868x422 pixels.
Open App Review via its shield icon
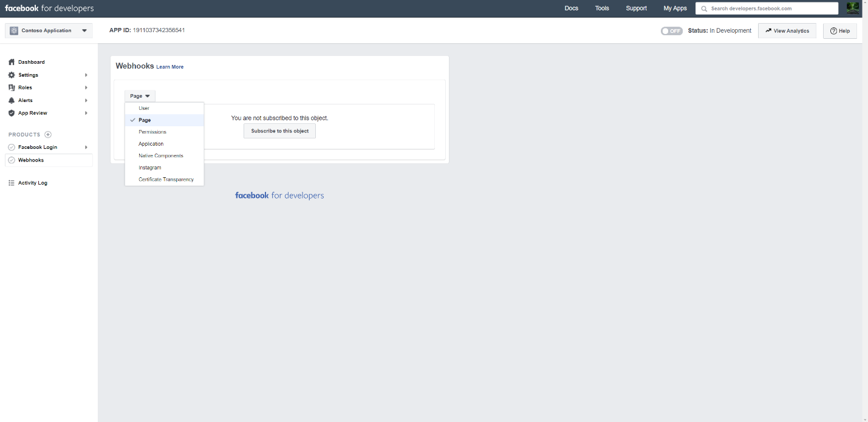coord(10,112)
